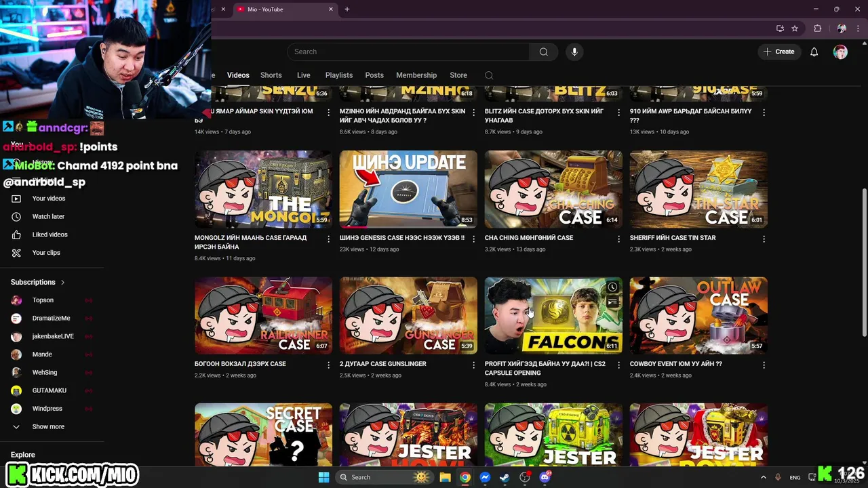Open channel search magnifier icon
Viewport: 868px width, 488px height.
[x=489, y=75]
